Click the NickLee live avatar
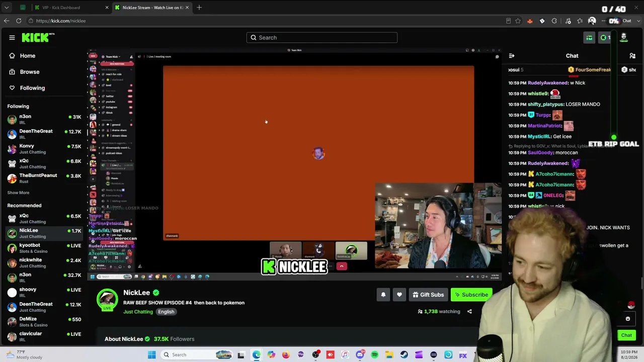 (x=107, y=300)
